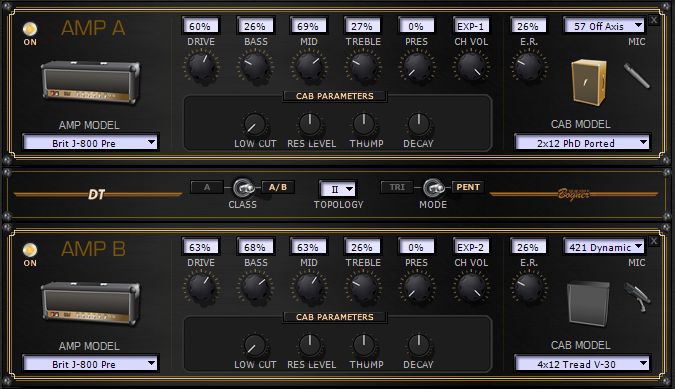The height and width of the screenshot is (389, 675).
Task: Click the Amp A amplifier head image
Action: [x=90, y=82]
